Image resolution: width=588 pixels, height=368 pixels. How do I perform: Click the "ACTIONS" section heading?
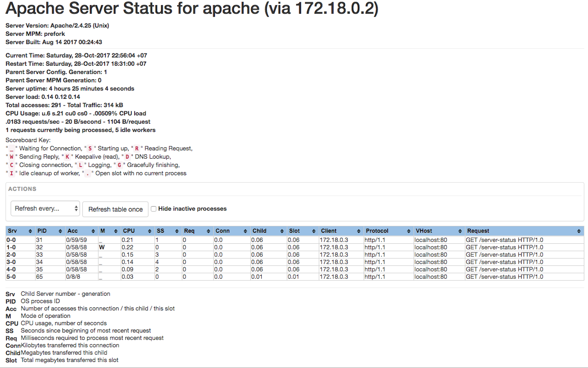tap(22, 189)
